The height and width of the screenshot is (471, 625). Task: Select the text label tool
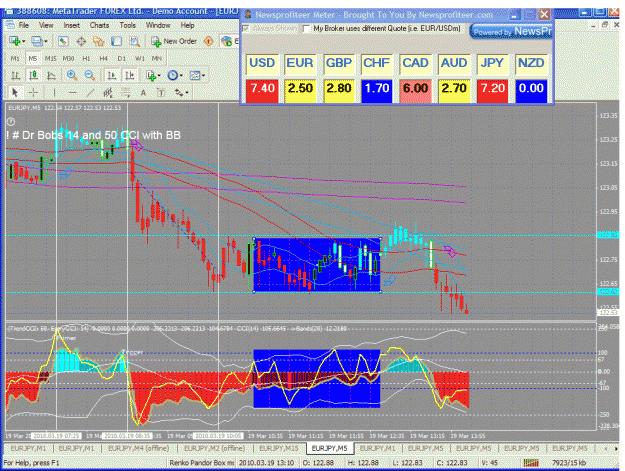[161, 93]
